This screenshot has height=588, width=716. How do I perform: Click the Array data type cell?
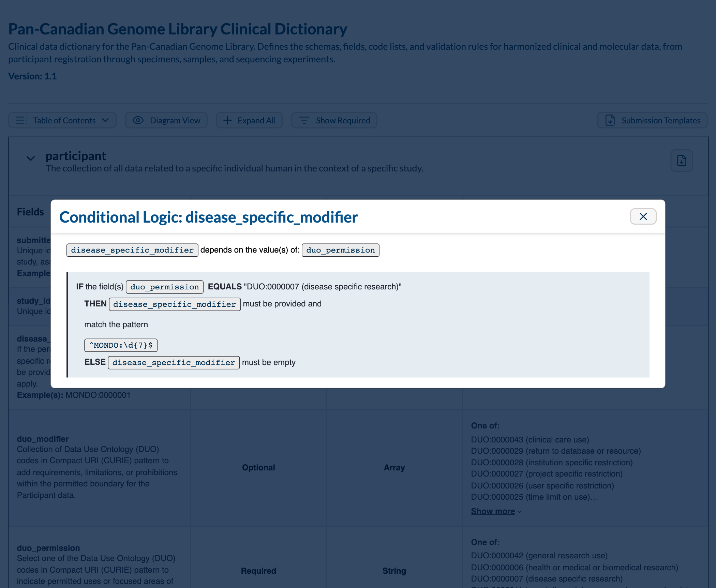pos(394,468)
